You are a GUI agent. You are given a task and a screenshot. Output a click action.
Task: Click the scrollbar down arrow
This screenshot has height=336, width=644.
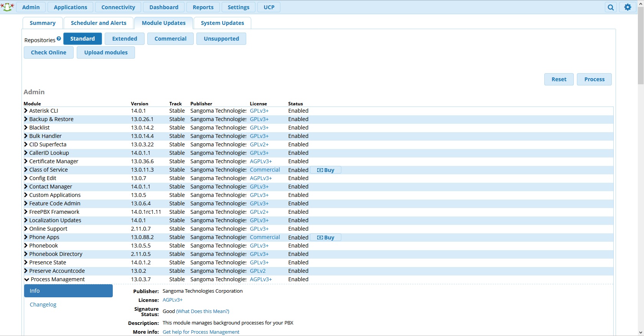click(641, 333)
